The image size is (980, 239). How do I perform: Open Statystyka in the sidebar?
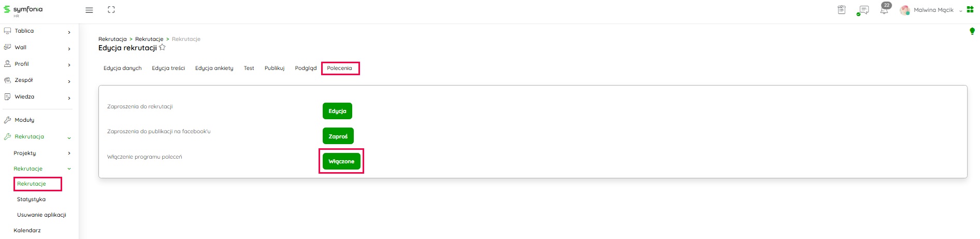tap(31, 200)
